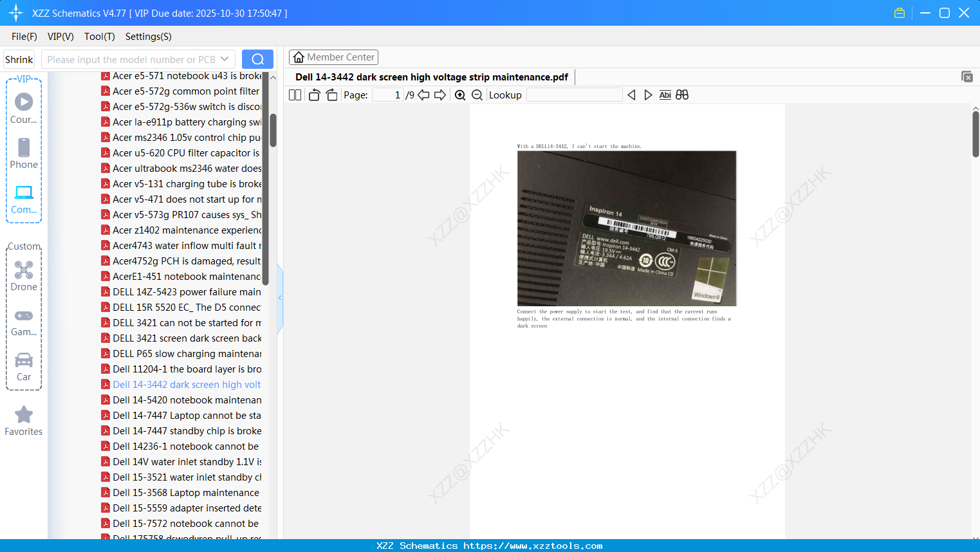The width and height of the screenshot is (980, 552).
Task: Visit the xzztools.com link in status bar
Action: pos(533,546)
